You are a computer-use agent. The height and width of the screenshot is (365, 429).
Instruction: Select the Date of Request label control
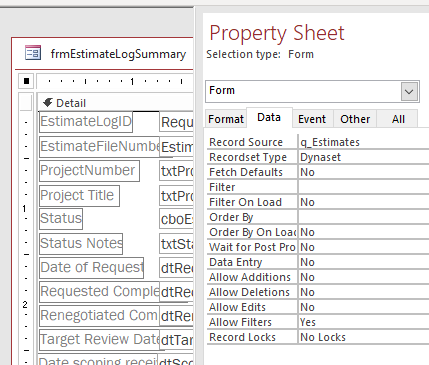pyautogui.click(x=91, y=268)
